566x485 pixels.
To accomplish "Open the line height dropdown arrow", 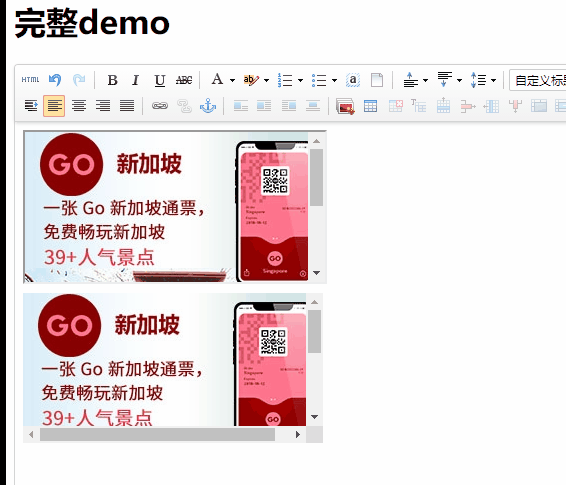I will (x=493, y=80).
